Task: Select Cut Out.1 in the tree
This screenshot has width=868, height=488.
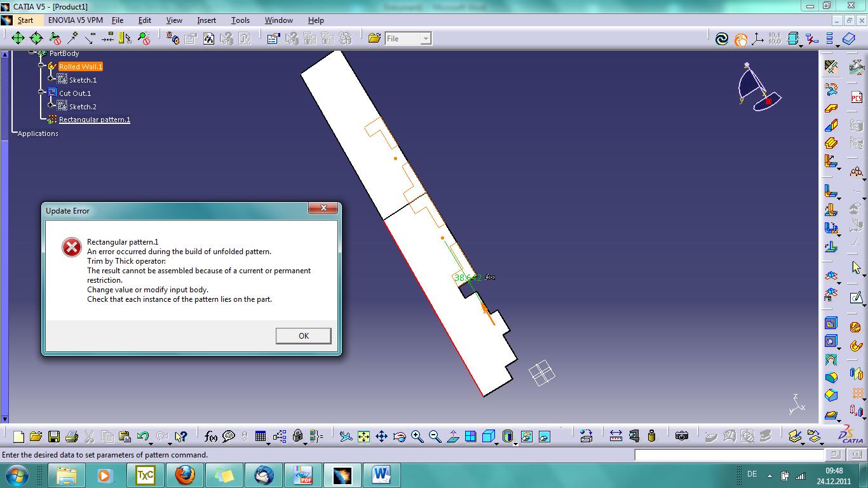Action: [75, 93]
